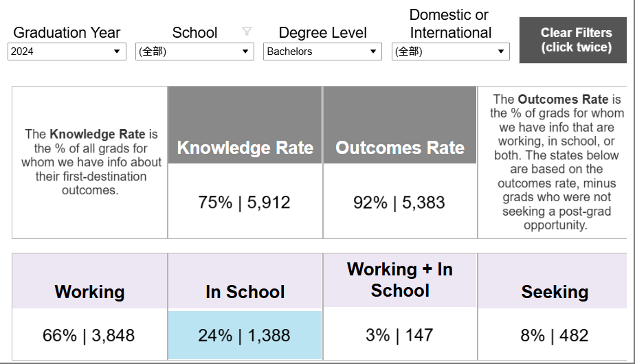Open the Graduation Year dropdown showing 2024
This screenshot has width=635, height=364.
67,52
